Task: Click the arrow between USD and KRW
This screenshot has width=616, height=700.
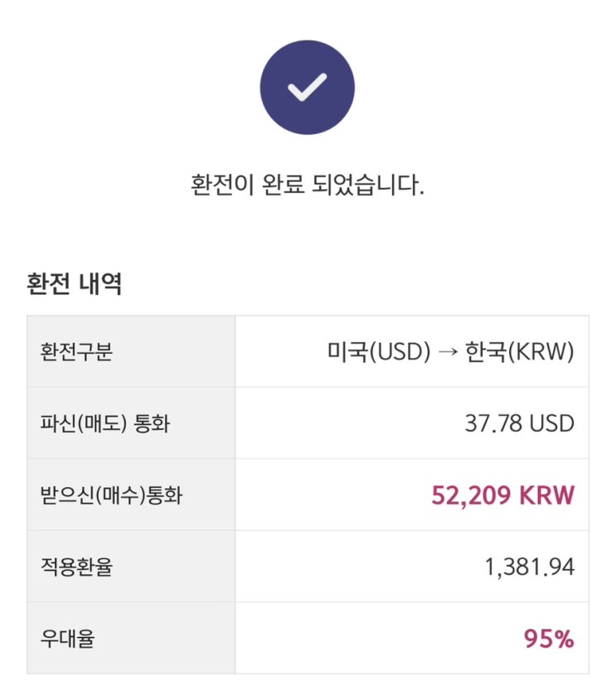Action: click(x=449, y=352)
